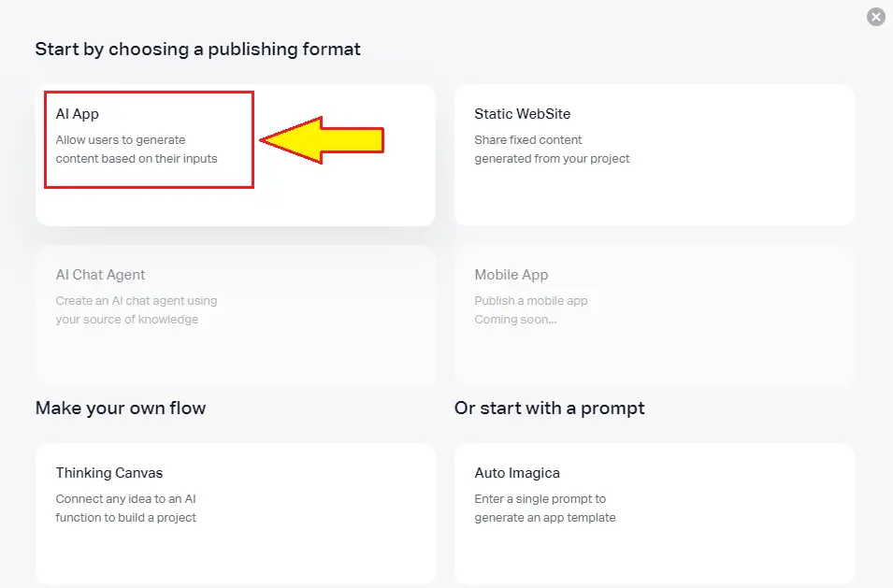
Task: Click the 'Publish a mobile app' text
Action: [x=531, y=301]
